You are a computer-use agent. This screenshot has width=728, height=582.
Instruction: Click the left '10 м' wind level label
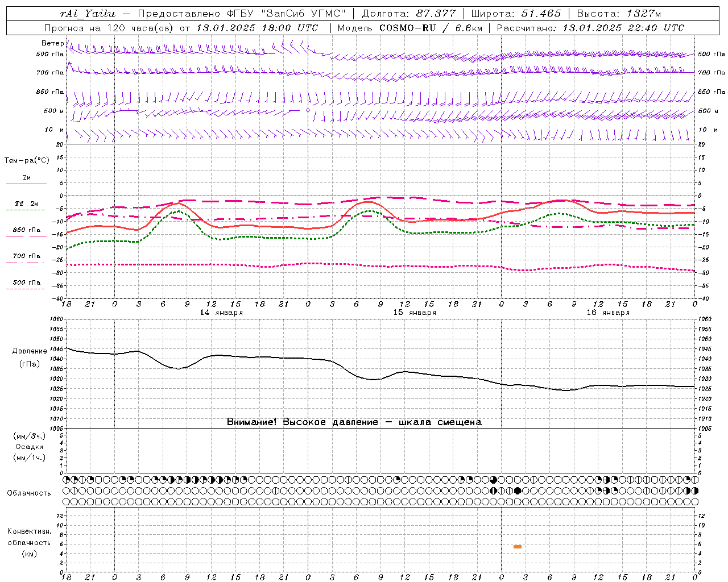point(55,130)
